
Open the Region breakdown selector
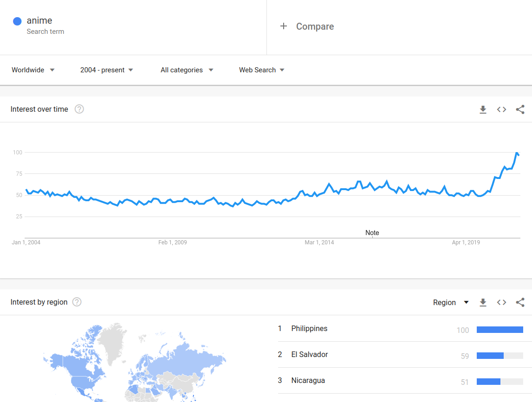(451, 302)
